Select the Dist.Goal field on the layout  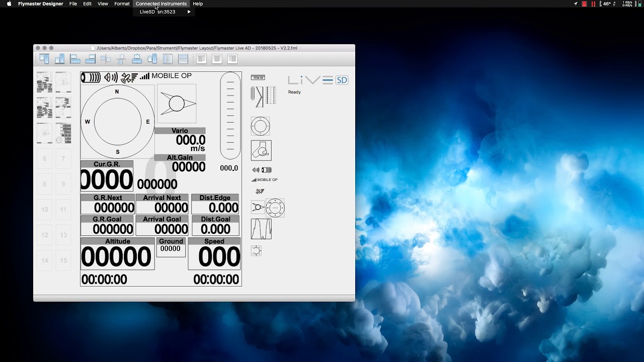[215, 226]
